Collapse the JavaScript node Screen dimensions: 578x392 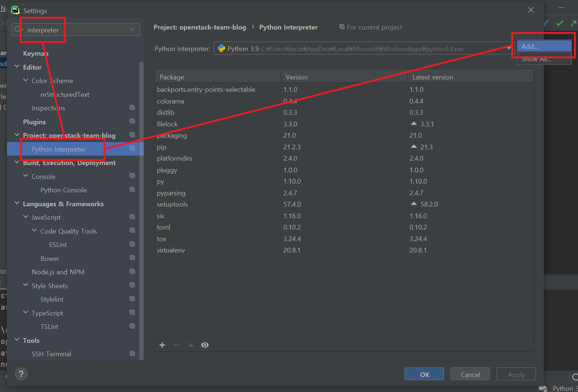coord(26,217)
